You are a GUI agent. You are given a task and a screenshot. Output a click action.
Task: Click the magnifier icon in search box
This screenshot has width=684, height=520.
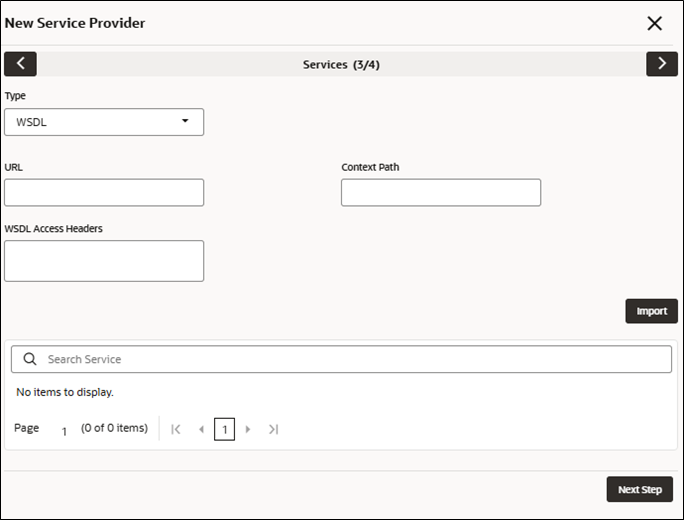pos(30,359)
